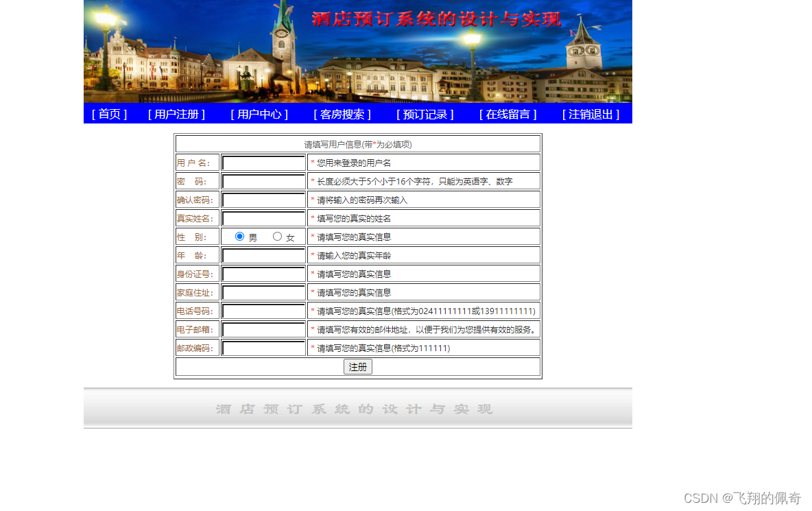This screenshot has width=812, height=511.
Task: Click the gray footer title 酒店预订系统的设计与实现
Action: point(354,409)
